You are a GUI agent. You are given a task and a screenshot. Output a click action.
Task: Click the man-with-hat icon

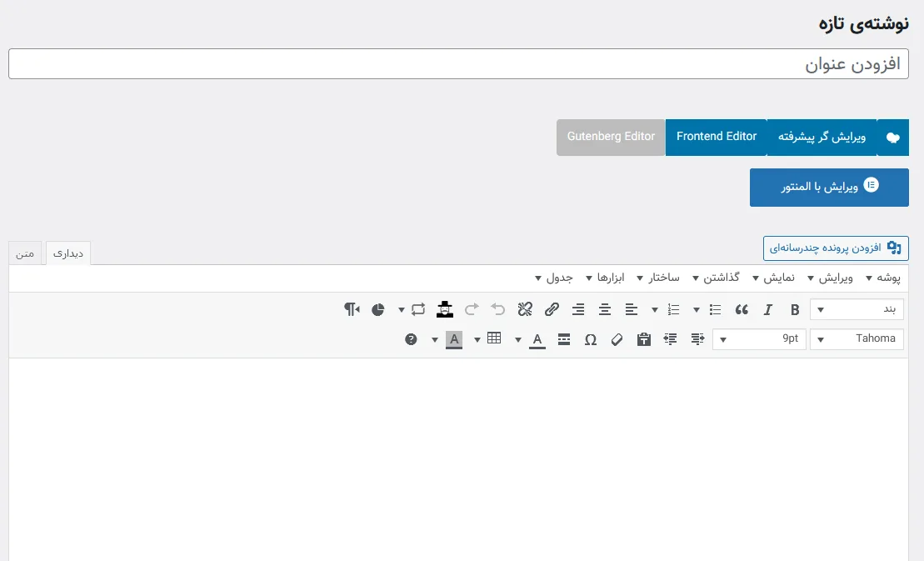pos(445,309)
